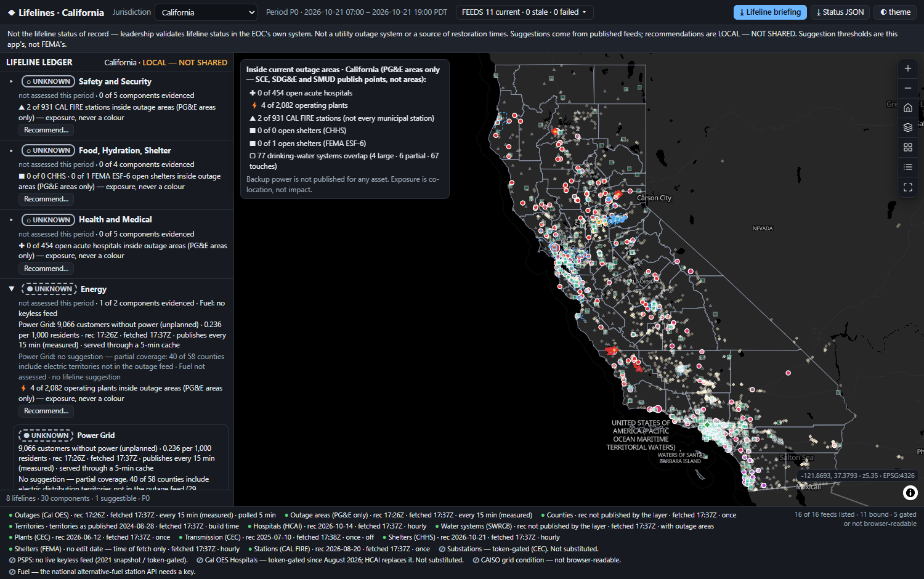Image resolution: width=924 pixels, height=579 pixels.
Task: Click Recommend under Health and Medical
Action: click(46, 269)
